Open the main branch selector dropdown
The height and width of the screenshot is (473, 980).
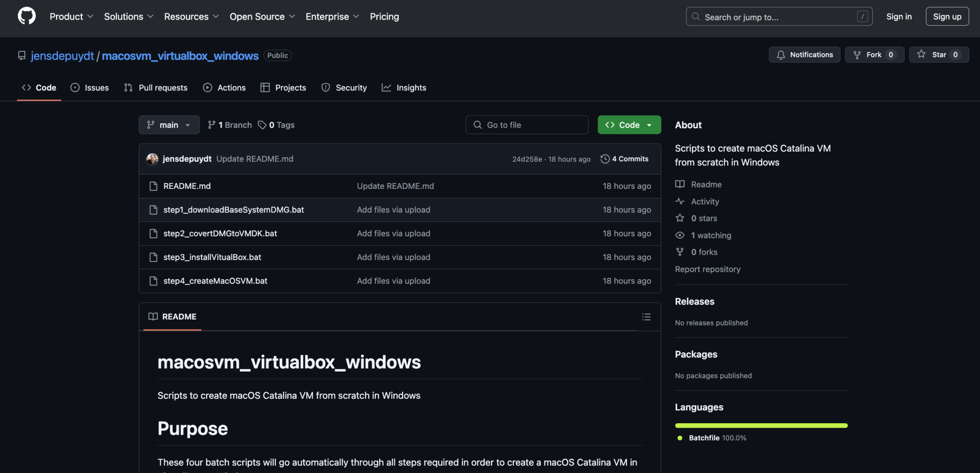coord(168,125)
